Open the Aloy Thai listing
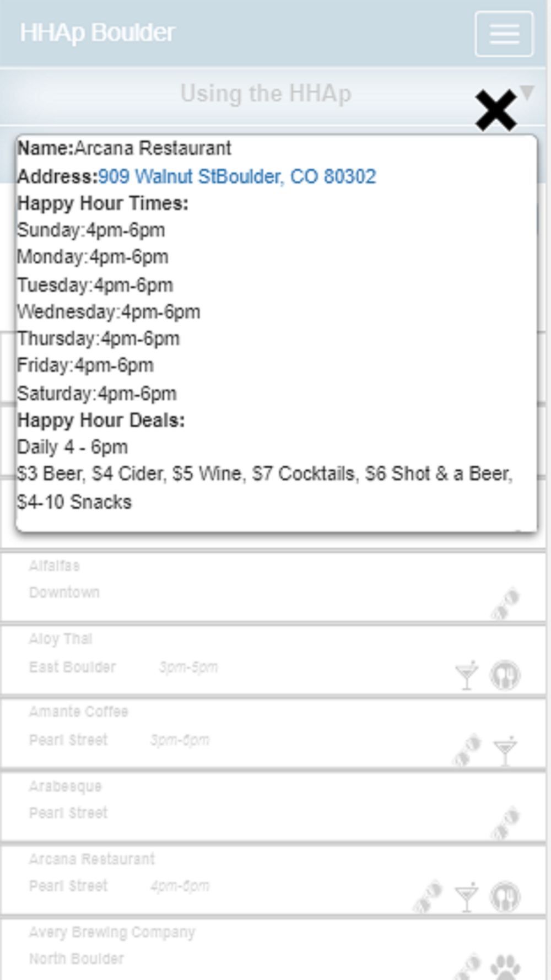Screen dimensions: 551x980 point(220,660)
